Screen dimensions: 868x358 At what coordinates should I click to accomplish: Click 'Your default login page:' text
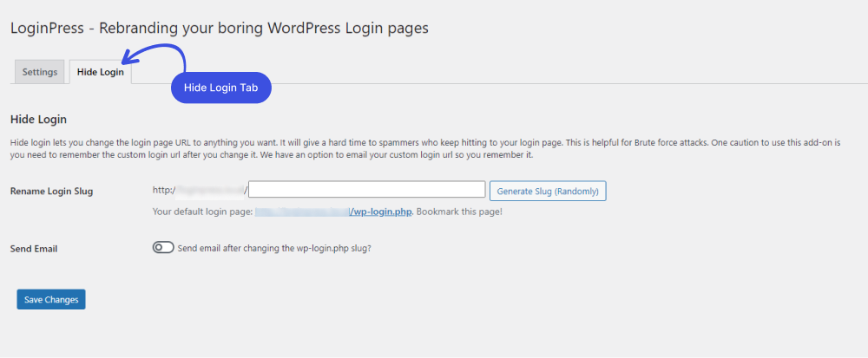(202, 212)
